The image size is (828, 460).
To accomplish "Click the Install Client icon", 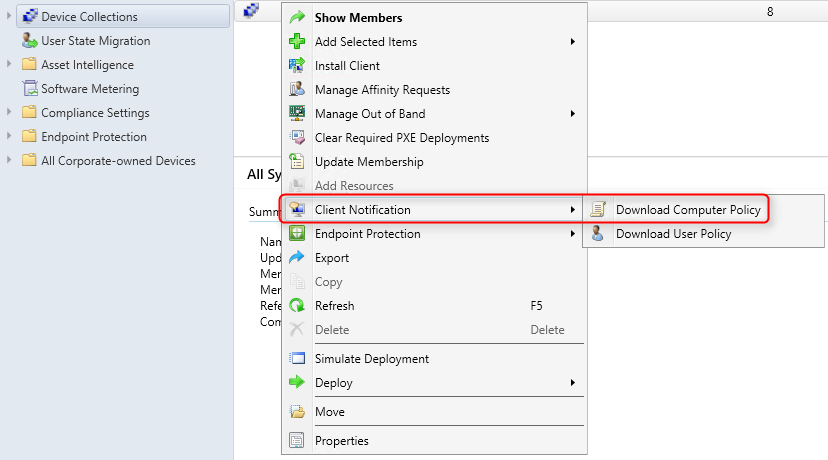I will coord(297,65).
